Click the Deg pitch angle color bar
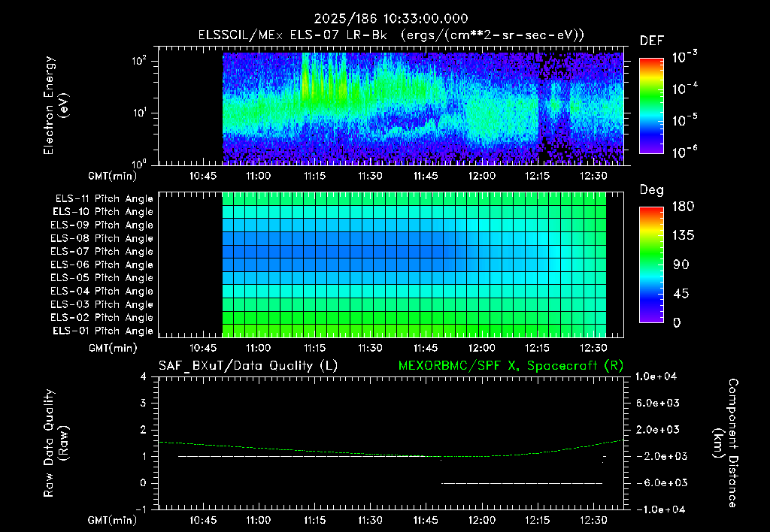This screenshot has height=532, width=770. coord(652,265)
